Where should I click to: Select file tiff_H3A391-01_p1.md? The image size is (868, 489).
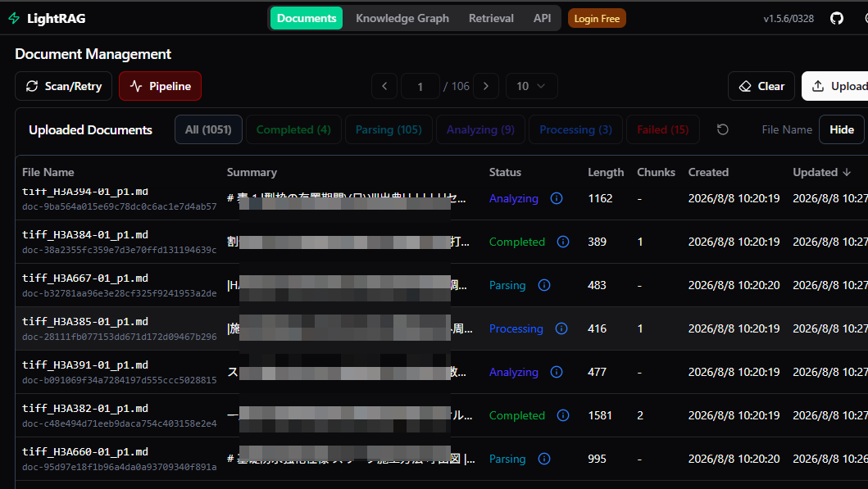click(85, 365)
